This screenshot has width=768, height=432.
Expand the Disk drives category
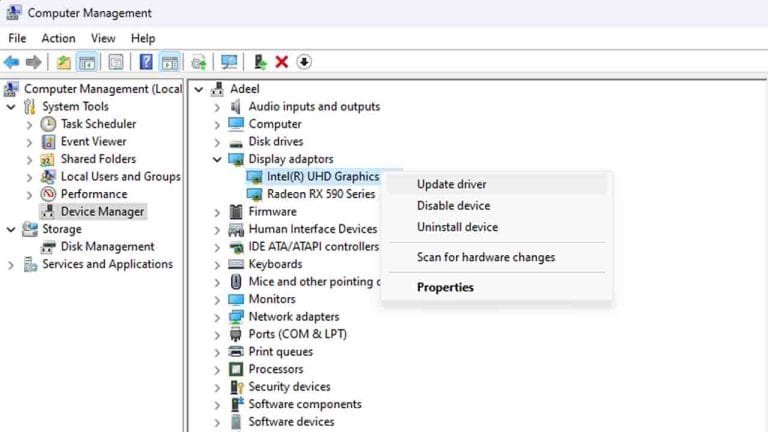coord(217,143)
